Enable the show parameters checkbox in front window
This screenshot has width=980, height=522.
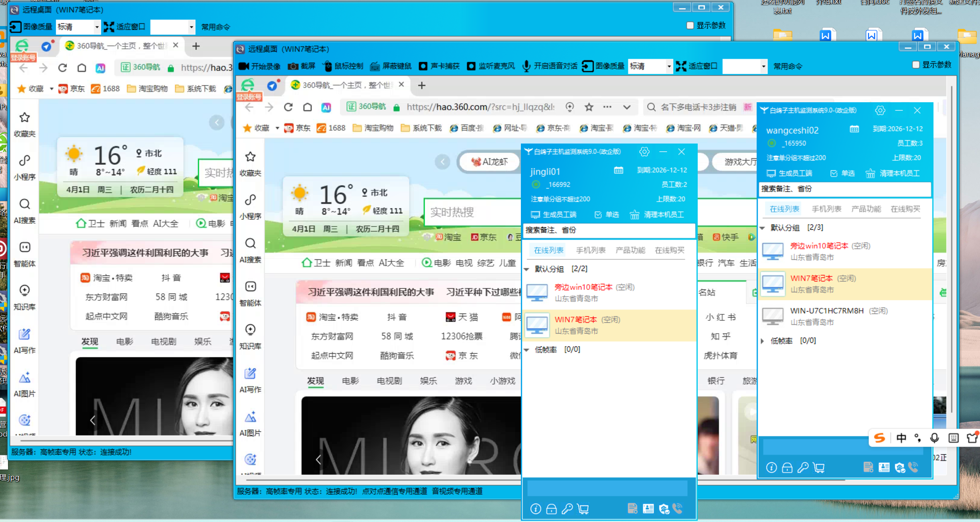click(916, 65)
